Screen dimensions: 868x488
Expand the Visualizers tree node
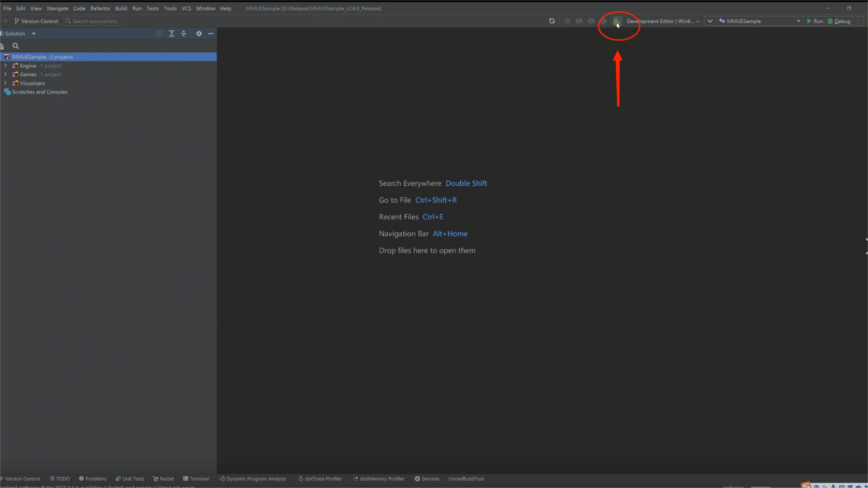pos(5,83)
